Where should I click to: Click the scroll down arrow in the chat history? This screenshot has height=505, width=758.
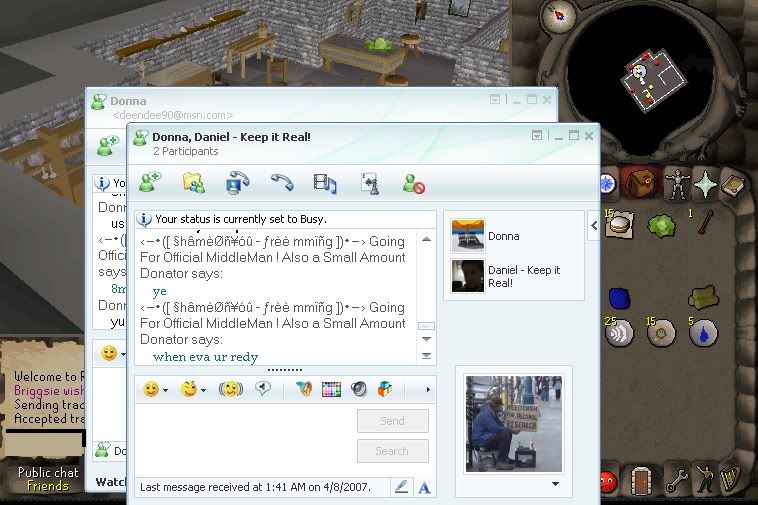[426, 339]
